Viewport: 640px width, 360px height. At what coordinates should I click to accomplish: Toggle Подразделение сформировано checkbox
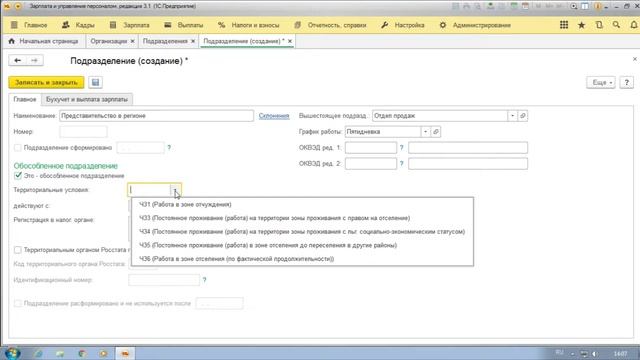18,148
